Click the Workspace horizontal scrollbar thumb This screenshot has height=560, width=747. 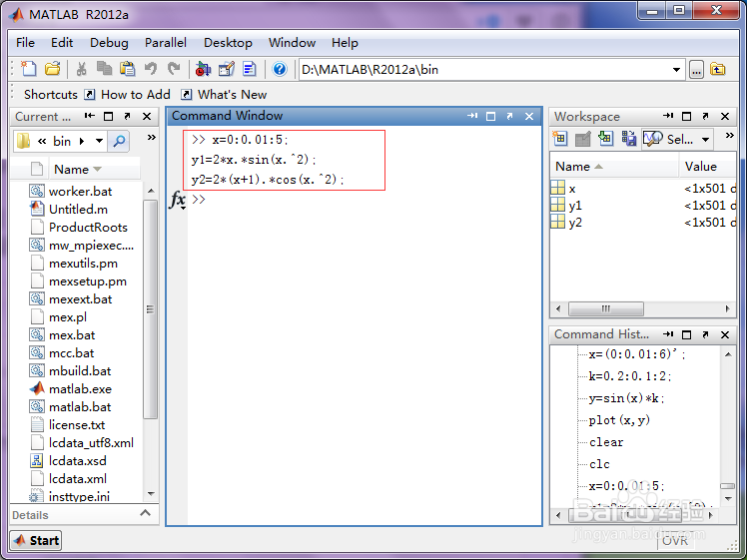606,308
